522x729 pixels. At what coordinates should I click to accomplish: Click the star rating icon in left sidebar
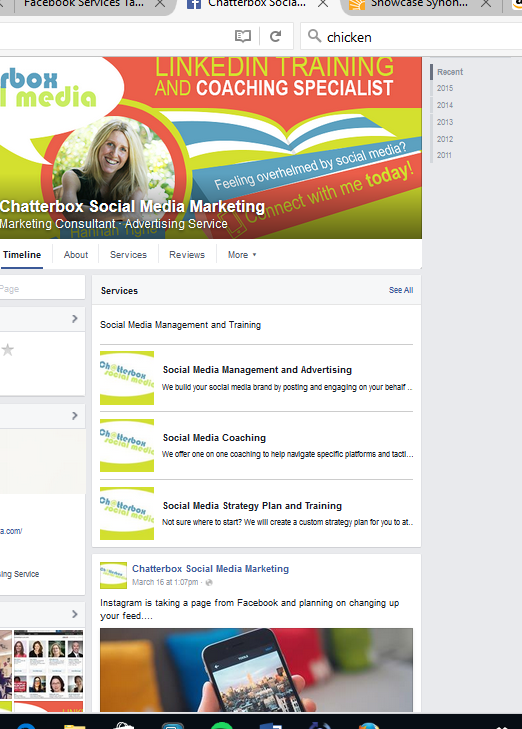(7, 350)
